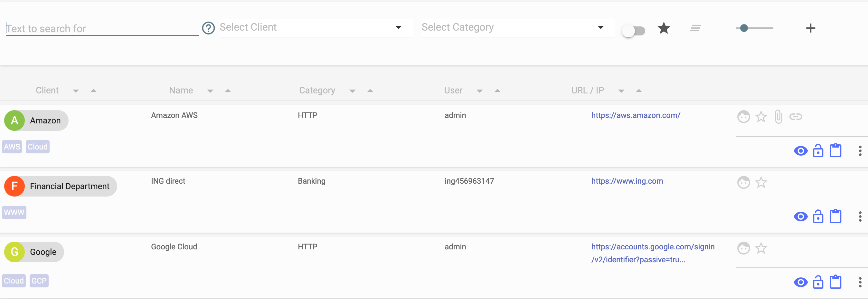Screen dimensions: 868x299
Task: Click the items-per-page slider handle
Action: pyautogui.click(x=744, y=28)
